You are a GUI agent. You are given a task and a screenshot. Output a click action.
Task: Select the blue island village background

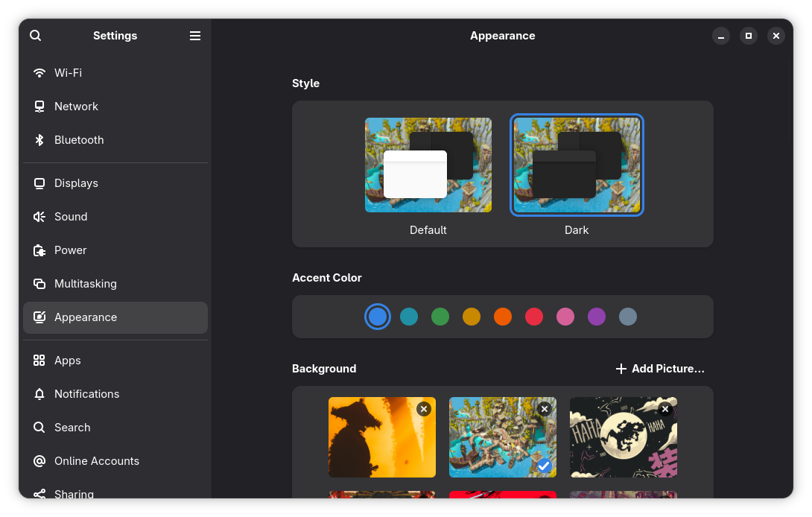click(x=503, y=437)
